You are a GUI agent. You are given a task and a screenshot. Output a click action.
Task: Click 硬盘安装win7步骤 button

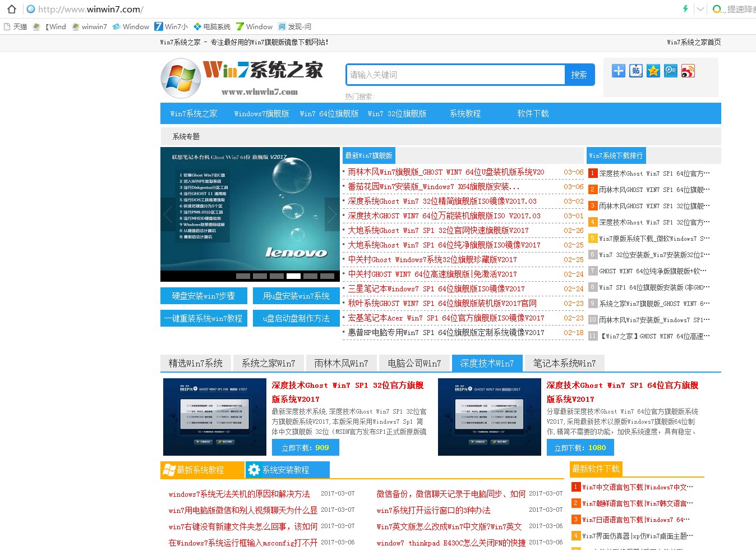(x=203, y=296)
